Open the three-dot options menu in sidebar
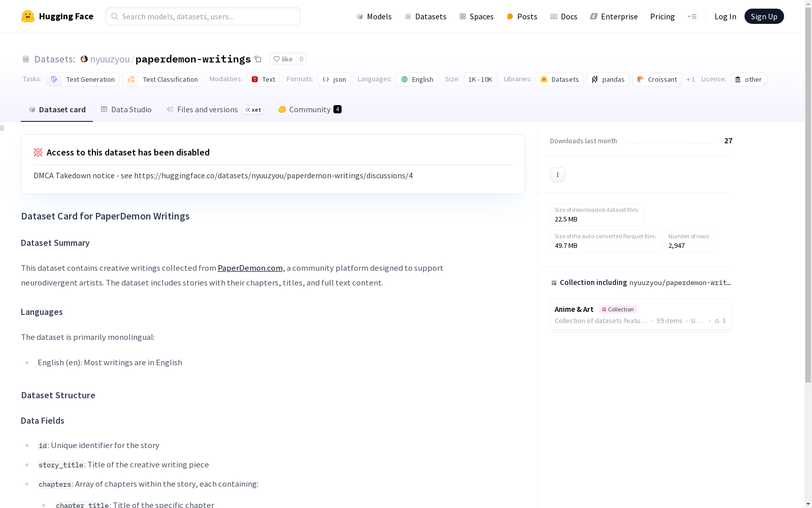 click(x=558, y=175)
